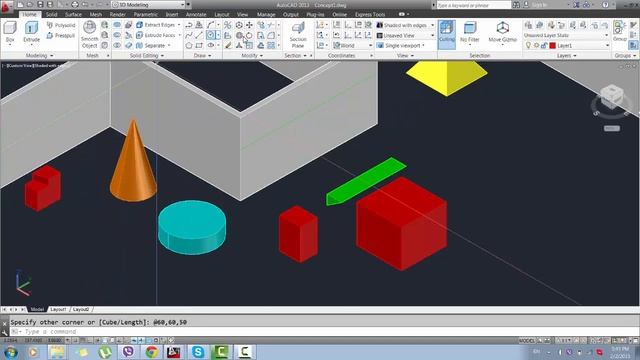Screen dimensions: 640x360
Task: Select the large red cube in the viewport
Action: [402, 224]
